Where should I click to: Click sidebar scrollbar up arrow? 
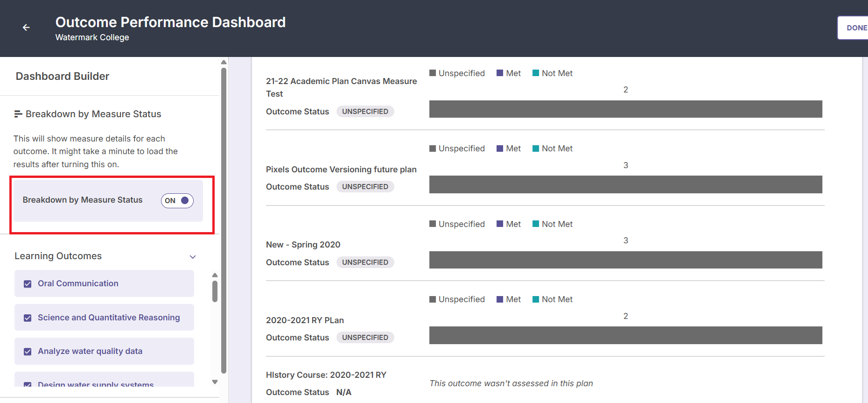(x=224, y=62)
